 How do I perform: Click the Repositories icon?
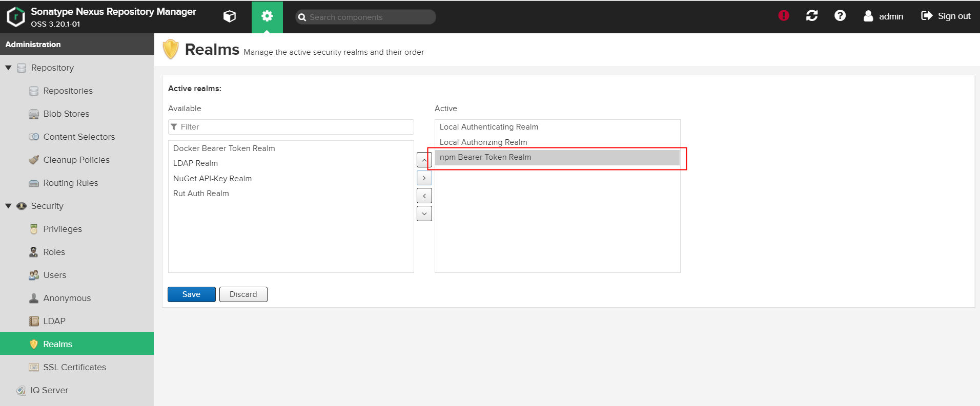[x=34, y=91]
